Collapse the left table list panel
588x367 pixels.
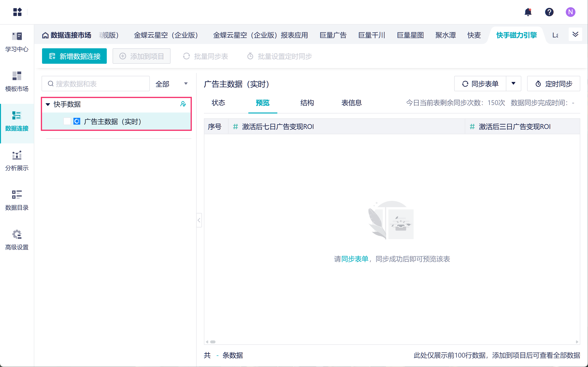click(199, 220)
